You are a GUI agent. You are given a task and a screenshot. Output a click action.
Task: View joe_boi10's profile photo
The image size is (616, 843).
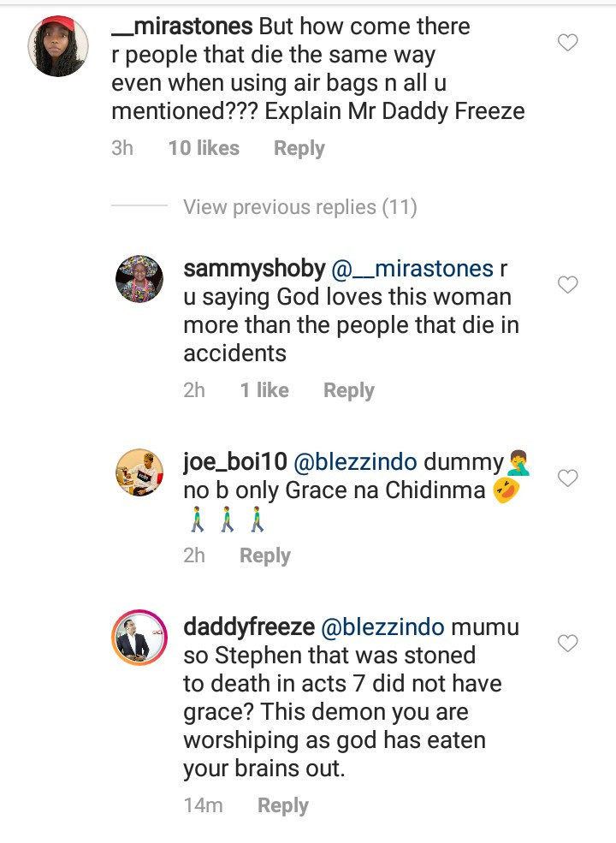point(139,472)
